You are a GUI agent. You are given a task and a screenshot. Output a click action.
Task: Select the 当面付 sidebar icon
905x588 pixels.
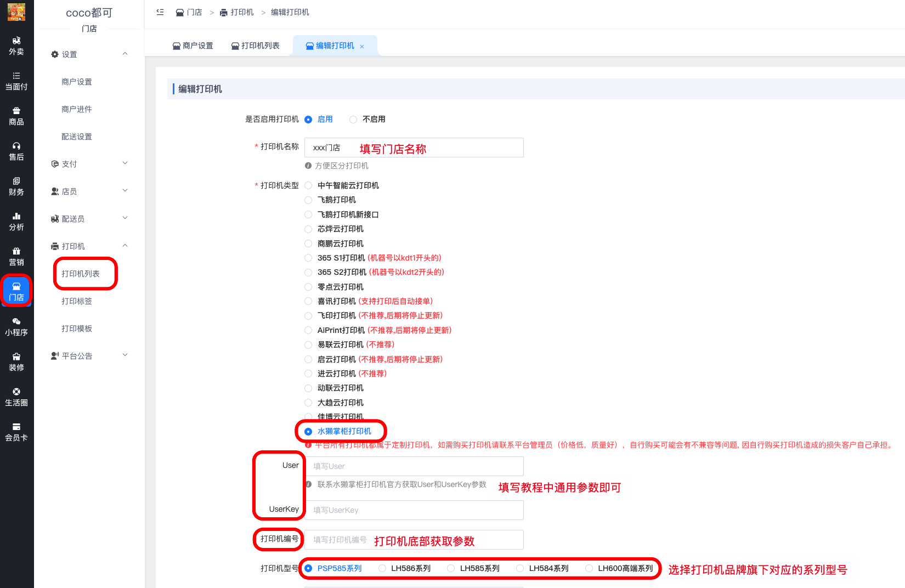tap(16, 81)
